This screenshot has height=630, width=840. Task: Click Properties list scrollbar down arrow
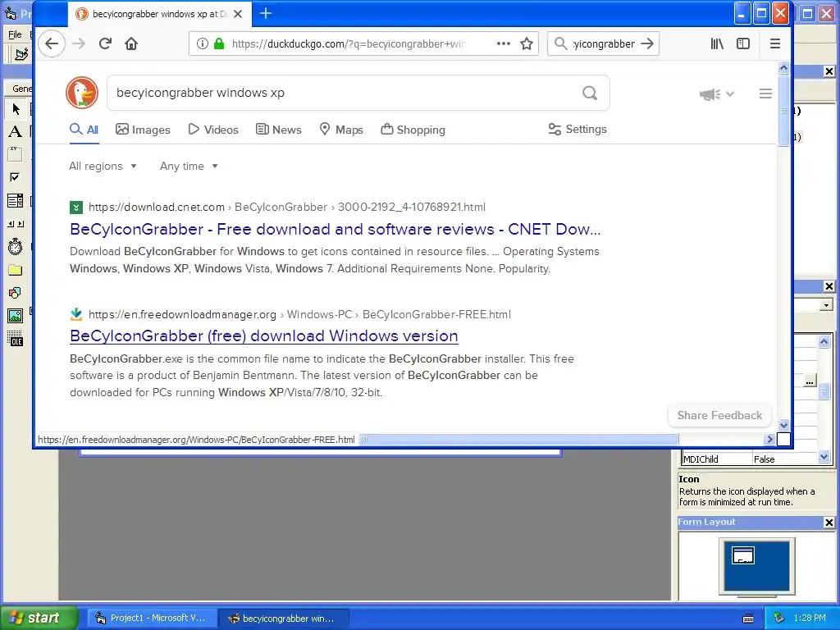[824, 457]
